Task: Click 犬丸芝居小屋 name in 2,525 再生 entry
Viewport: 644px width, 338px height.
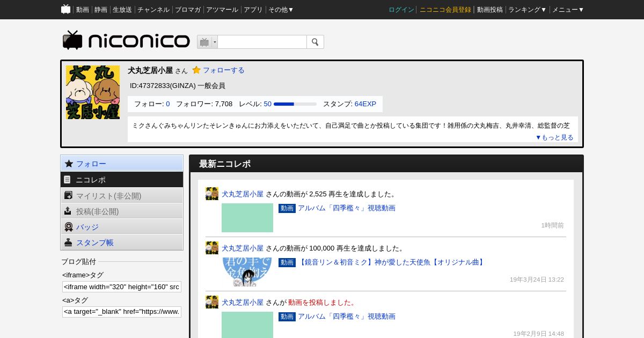Action: (x=243, y=194)
